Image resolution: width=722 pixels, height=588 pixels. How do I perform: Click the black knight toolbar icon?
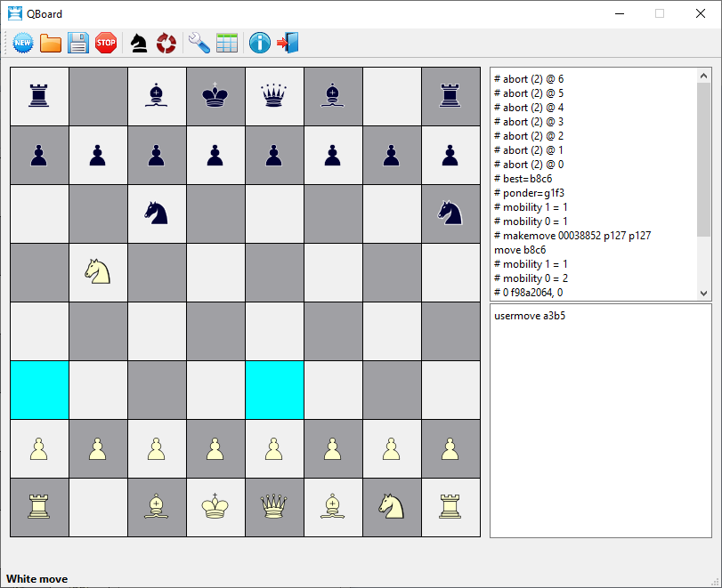(139, 43)
